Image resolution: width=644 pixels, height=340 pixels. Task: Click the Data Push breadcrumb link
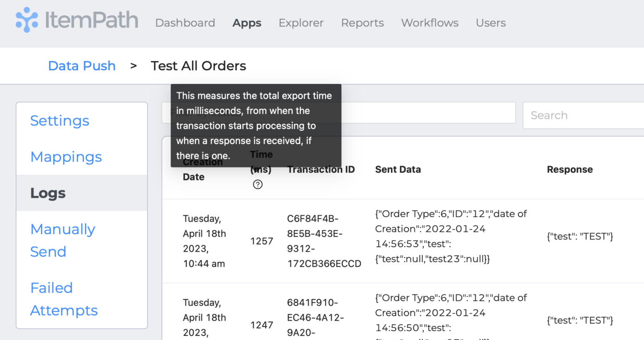82,66
